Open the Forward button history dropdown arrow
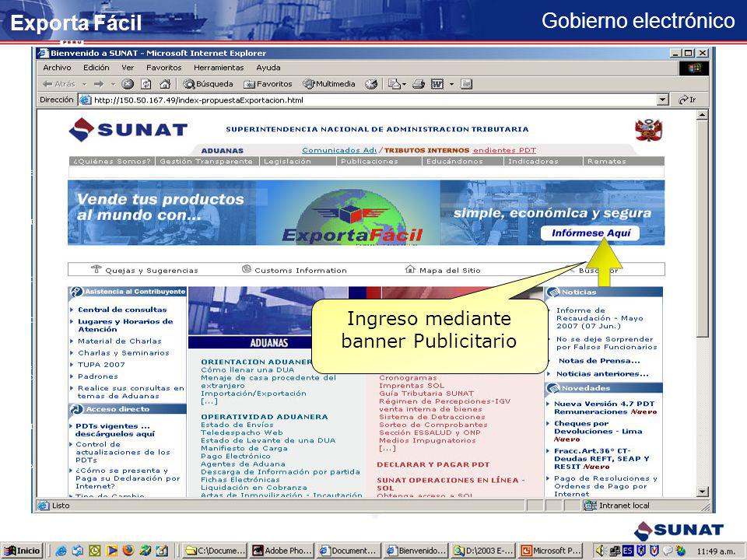Viewport: 747px width, 560px height. pyautogui.click(x=114, y=84)
